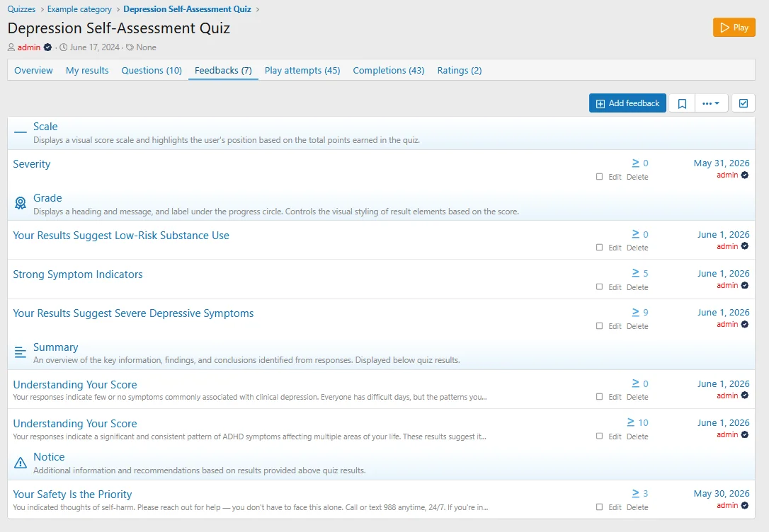769x532 pixels.
Task: Click the Scale section line icon
Action: coord(20,132)
